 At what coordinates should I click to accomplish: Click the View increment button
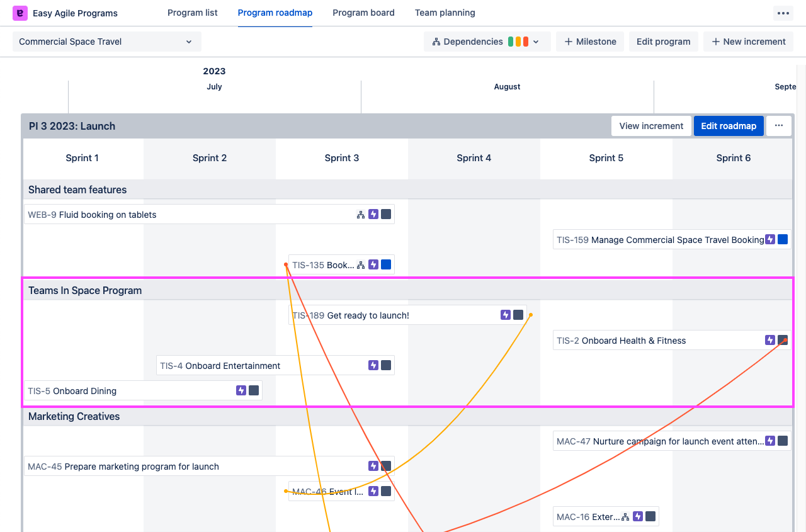click(x=651, y=126)
